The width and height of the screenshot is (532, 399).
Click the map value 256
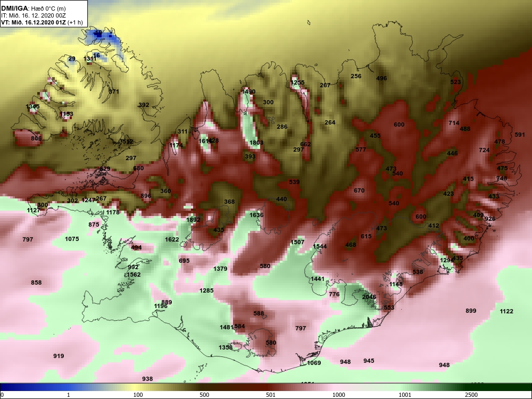coord(356,76)
